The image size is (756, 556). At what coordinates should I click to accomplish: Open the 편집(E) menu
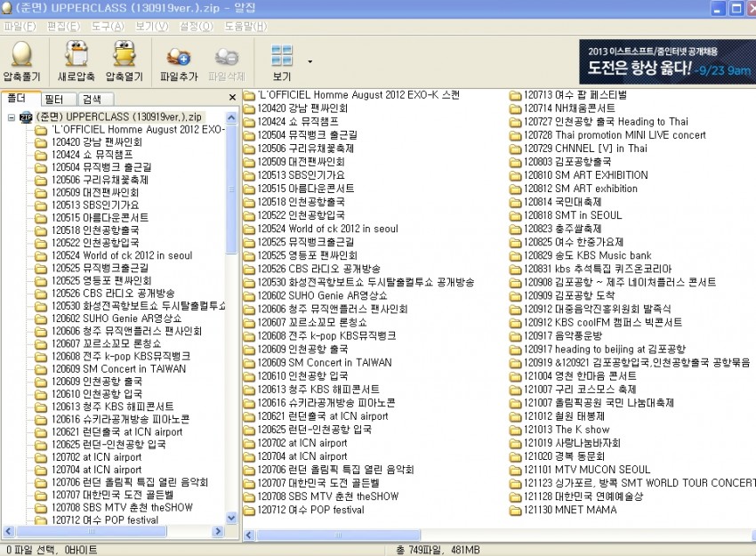point(63,26)
